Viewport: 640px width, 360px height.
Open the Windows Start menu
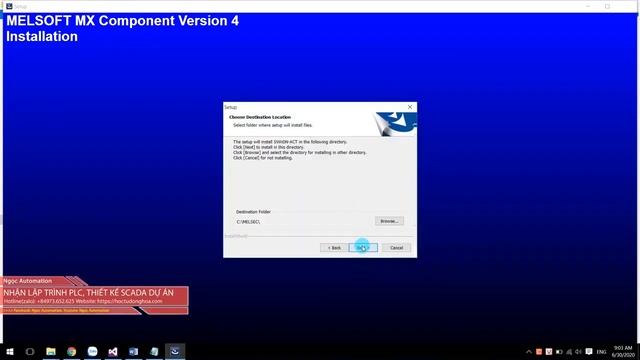[10, 351]
